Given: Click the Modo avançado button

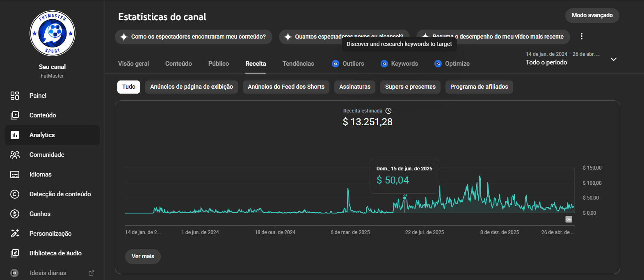Looking at the screenshot, I should [x=592, y=16].
